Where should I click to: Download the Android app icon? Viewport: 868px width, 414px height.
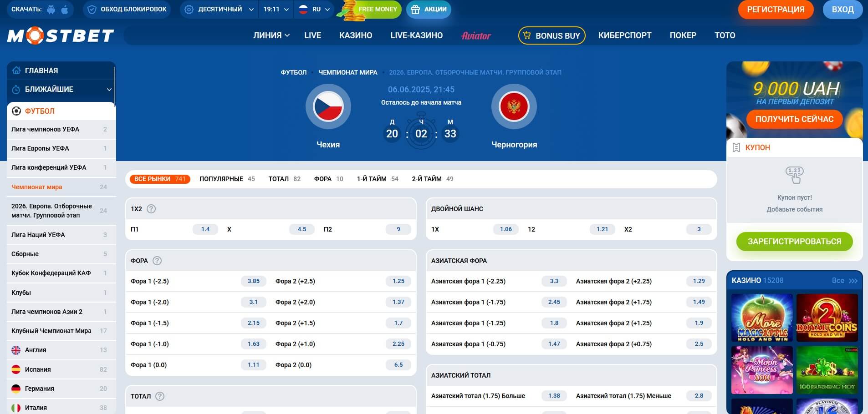[51, 9]
